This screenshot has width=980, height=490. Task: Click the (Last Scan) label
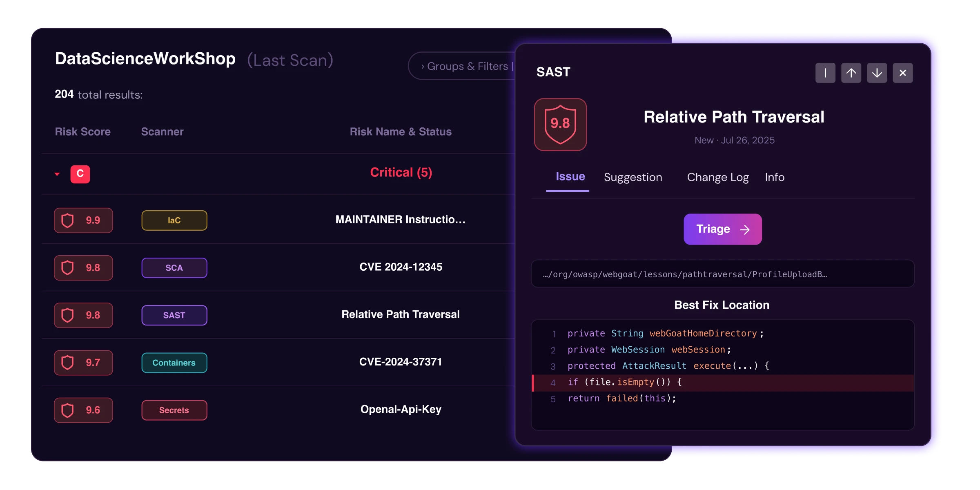[290, 60]
